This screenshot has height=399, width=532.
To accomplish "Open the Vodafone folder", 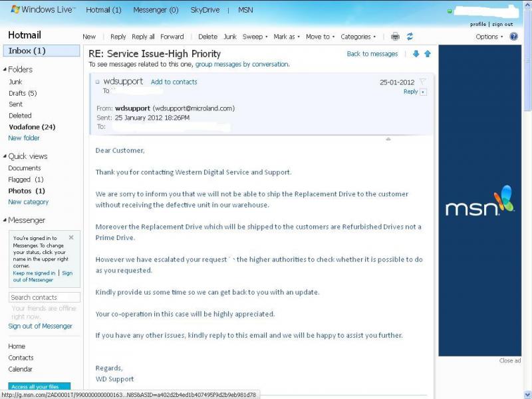I will coord(32,127).
